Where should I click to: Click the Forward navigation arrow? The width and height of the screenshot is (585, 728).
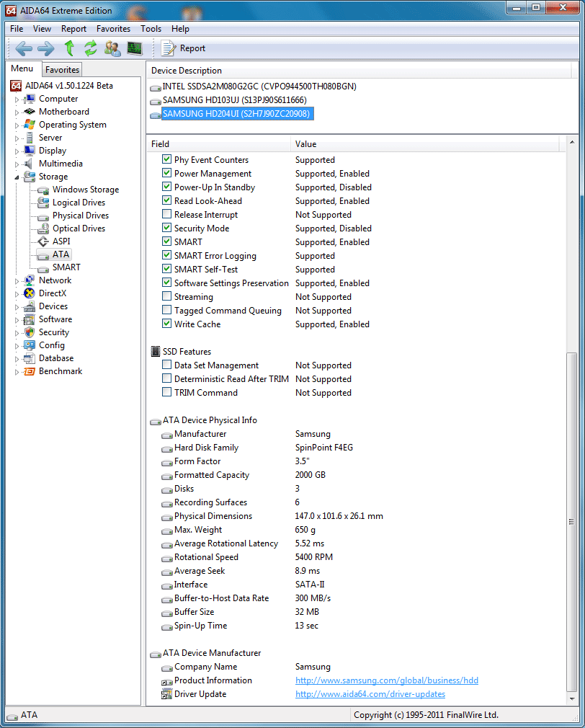[x=46, y=48]
